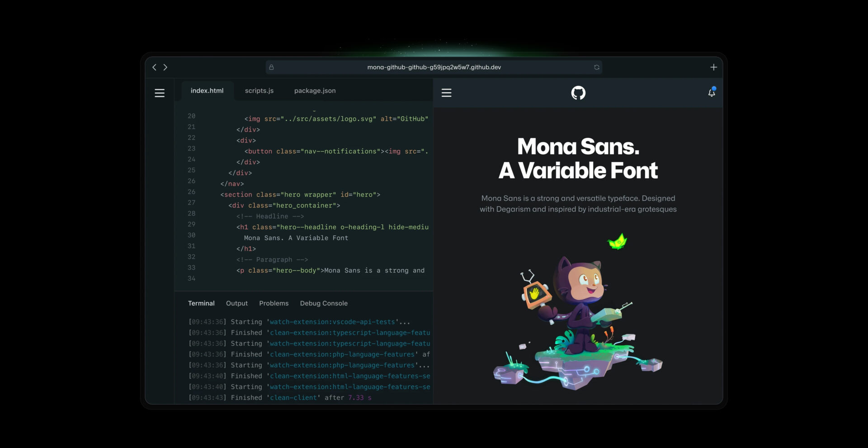The width and height of the screenshot is (868, 448).
Task: Click terminal line 'watch-extension:vscode-api-tests'
Action: (x=299, y=322)
